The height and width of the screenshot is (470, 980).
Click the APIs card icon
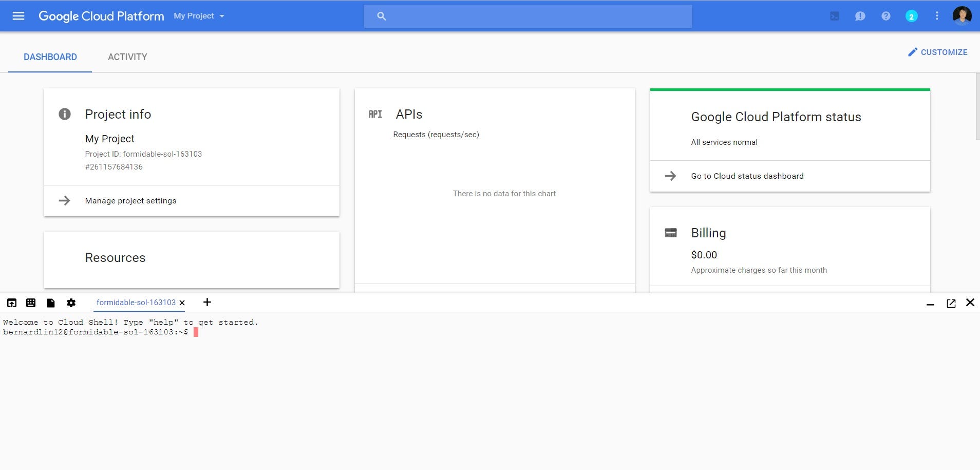pos(375,114)
